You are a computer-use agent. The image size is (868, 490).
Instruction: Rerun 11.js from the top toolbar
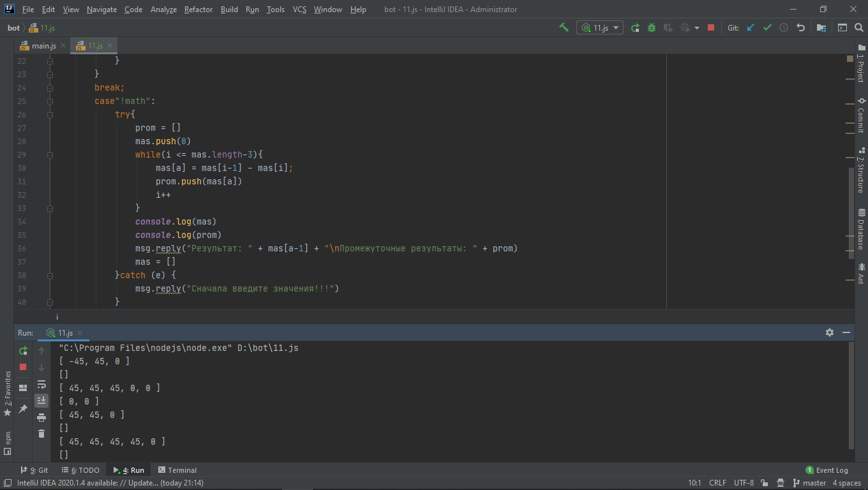tap(635, 27)
